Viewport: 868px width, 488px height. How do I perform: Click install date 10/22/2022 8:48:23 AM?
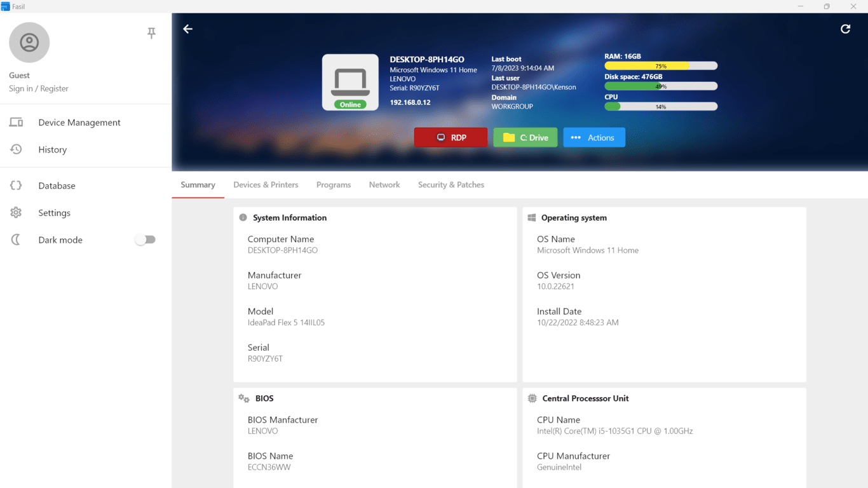[578, 323]
